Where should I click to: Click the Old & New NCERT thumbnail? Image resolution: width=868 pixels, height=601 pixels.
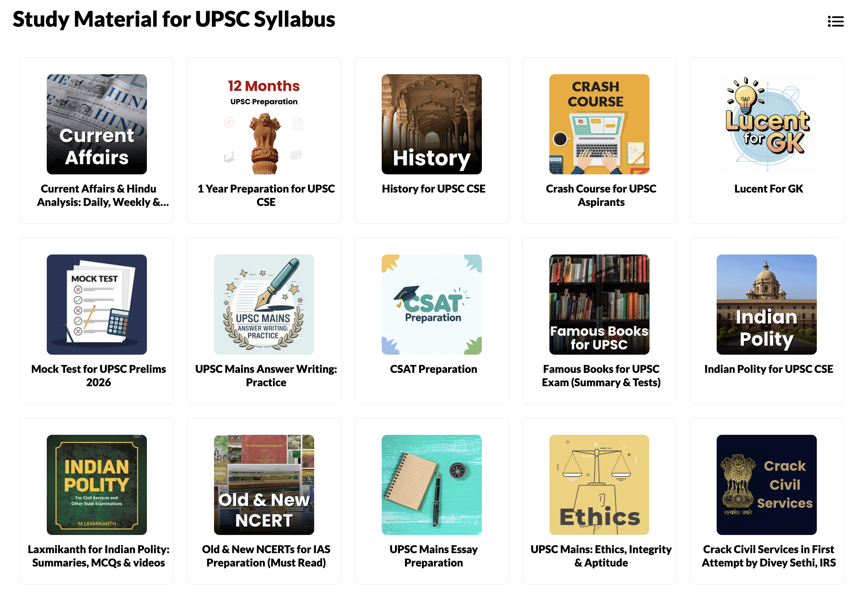tap(264, 485)
